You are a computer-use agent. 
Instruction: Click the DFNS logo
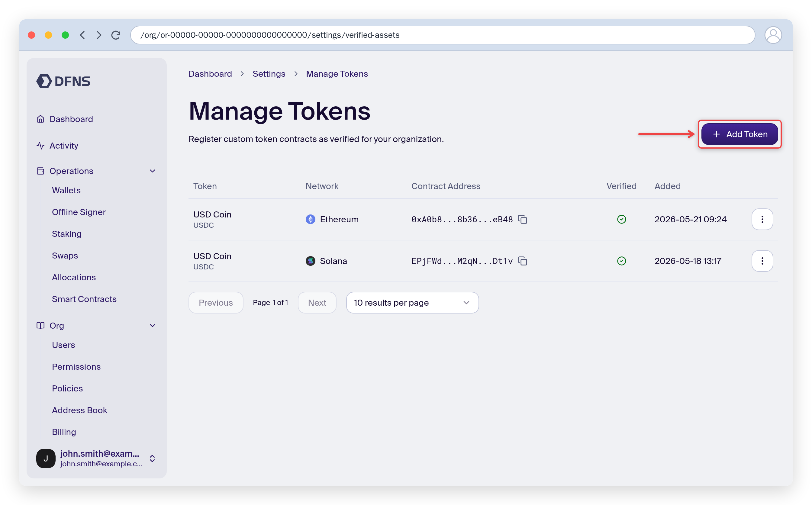(x=63, y=81)
